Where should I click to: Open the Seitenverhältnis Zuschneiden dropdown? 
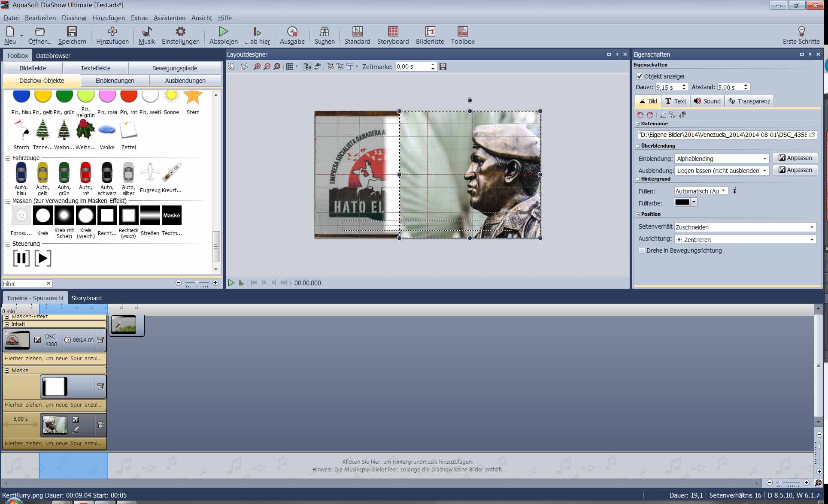click(x=811, y=227)
